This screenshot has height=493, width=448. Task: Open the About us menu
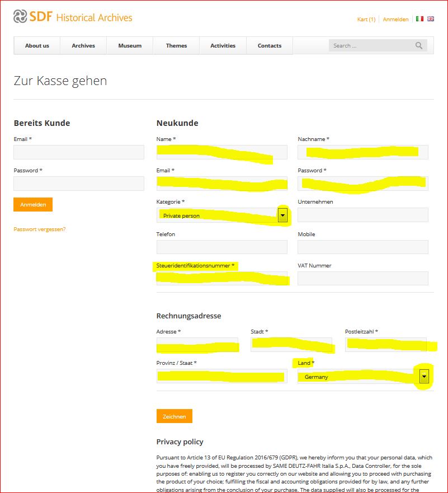37,46
